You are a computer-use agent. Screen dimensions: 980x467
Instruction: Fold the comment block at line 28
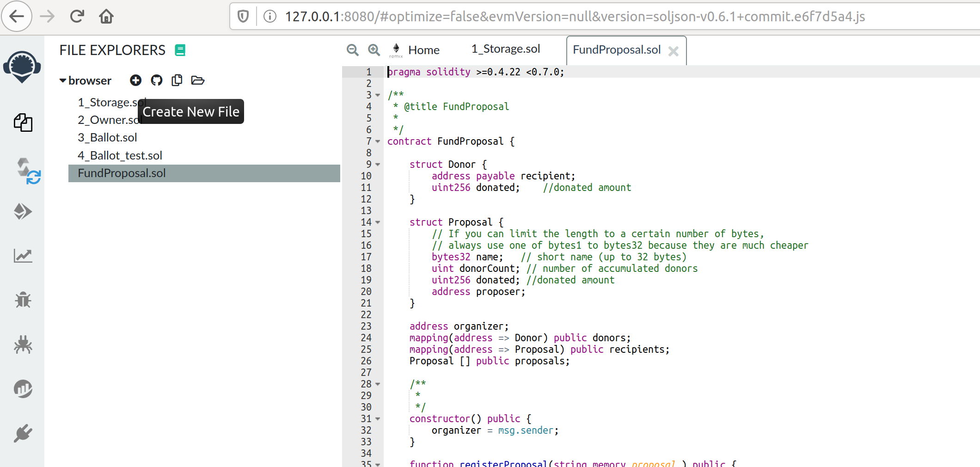click(x=378, y=384)
